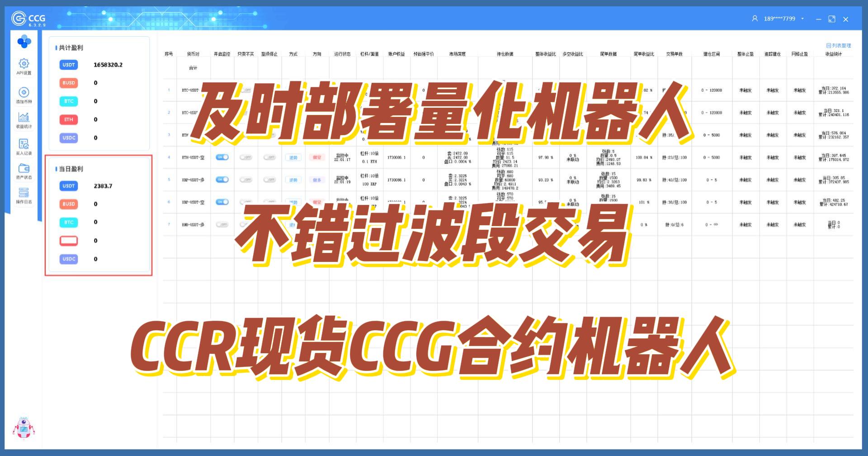The width and height of the screenshot is (868, 456).
Task: Select the BNB-USDT-多 pair cell
Action: [193, 224]
